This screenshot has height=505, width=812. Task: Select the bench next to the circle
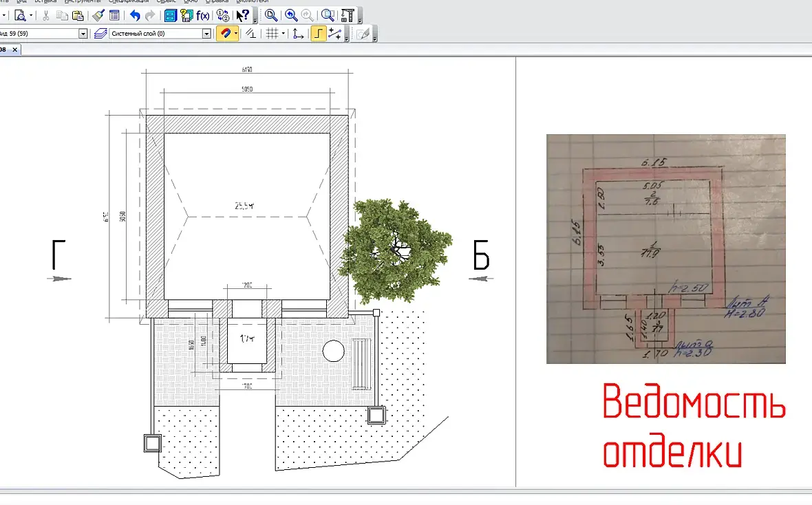(361, 363)
